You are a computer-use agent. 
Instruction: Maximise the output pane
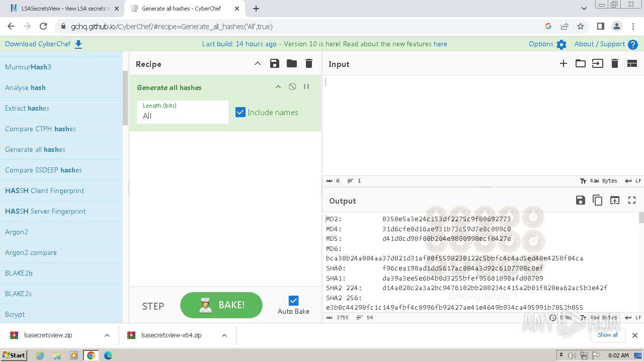point(632,200)
